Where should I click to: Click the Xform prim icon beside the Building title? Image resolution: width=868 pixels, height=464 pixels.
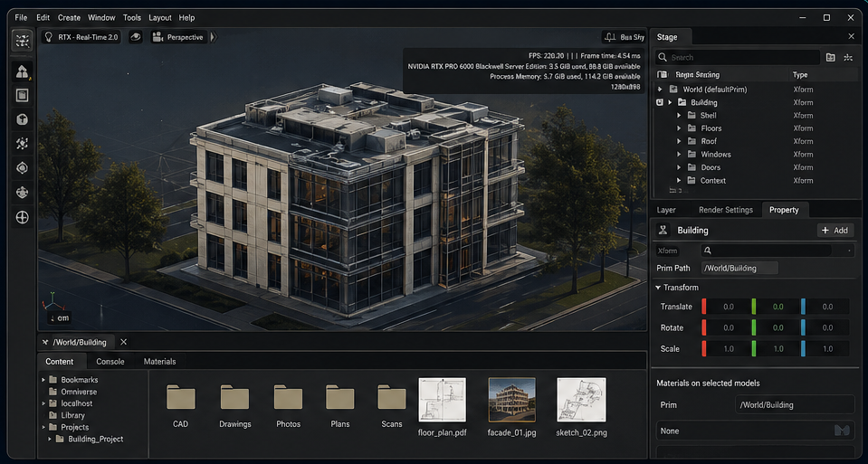tap(663, 230)
